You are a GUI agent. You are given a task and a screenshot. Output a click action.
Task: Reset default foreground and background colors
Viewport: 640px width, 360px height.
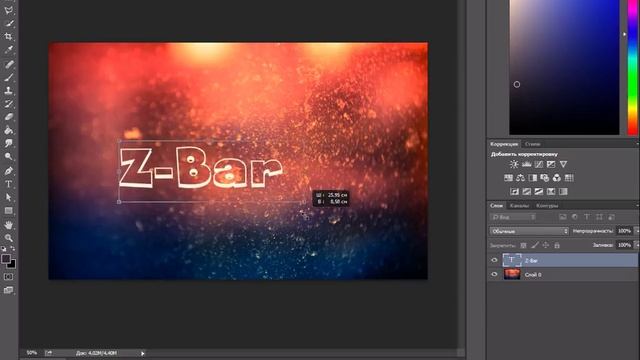click(x=4, y=249)
